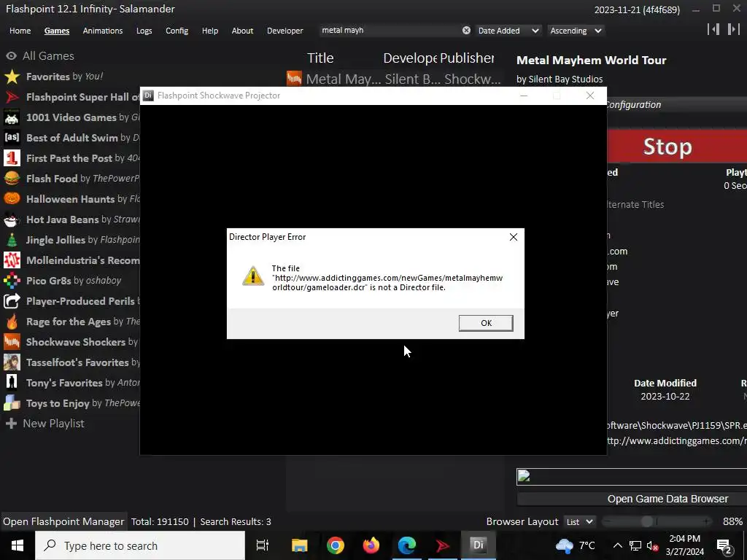
Task: Toggle All Games view eye icon
Action: pyautogui.click(x=12, y=56)
